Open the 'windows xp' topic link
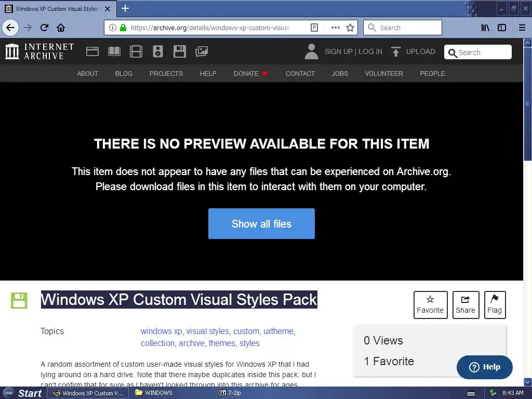The height and width of the screenshot is (399, 532). coord(162,331)
